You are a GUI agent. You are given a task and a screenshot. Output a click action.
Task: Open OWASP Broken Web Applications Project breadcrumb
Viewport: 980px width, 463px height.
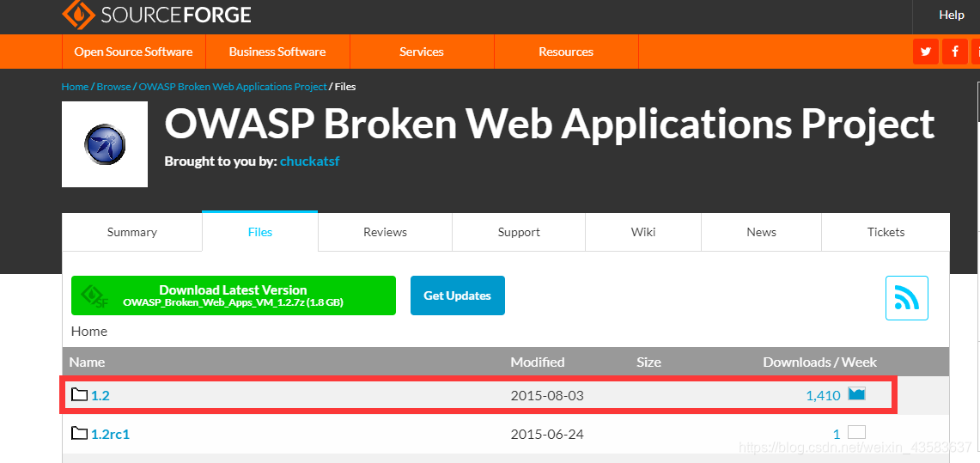point(233,86)
